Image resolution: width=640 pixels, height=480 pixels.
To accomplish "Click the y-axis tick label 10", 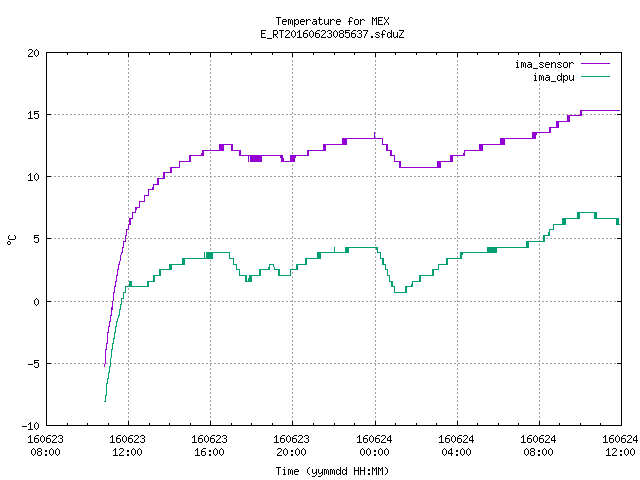I will click(x=33, y=177).
